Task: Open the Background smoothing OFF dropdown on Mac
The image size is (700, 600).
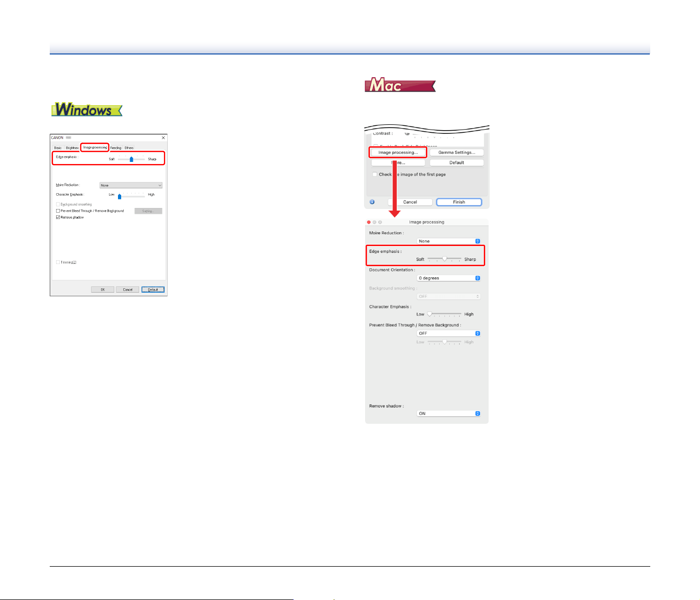Action: pyautogui.click(x=449, y=297)
